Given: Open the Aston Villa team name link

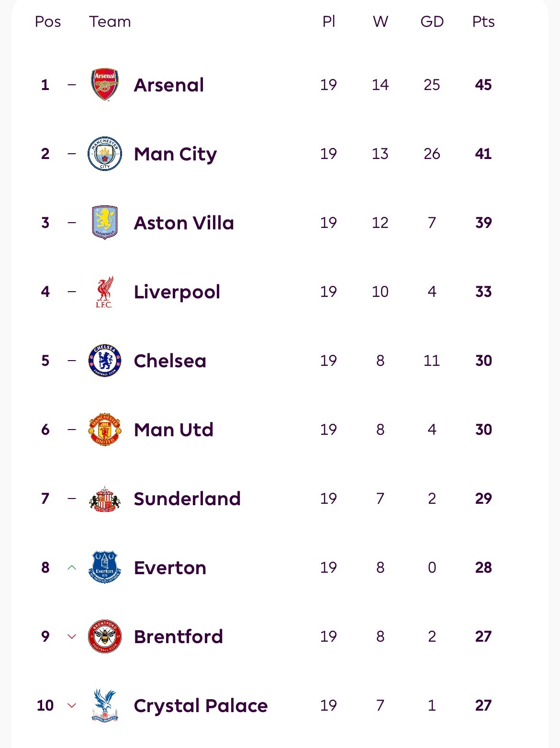Looking at the screenshot, I should coord(184,223).
